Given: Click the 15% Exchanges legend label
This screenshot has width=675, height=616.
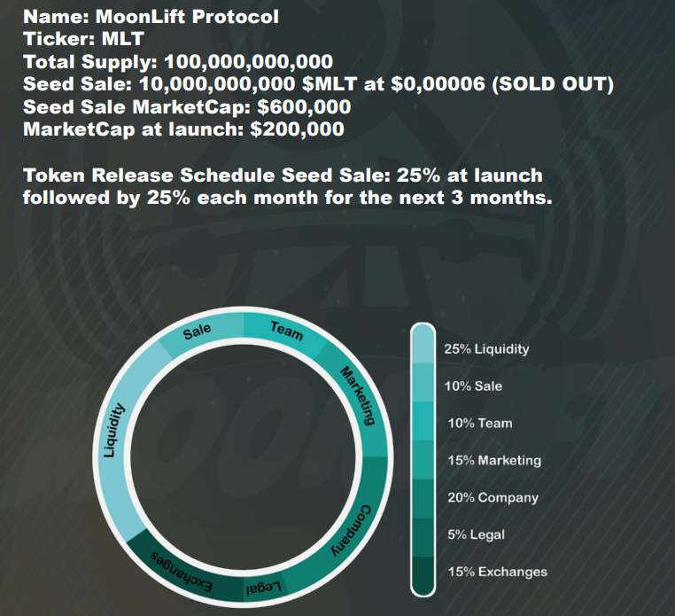Looking at the screenshot, I should click(498, 572).
